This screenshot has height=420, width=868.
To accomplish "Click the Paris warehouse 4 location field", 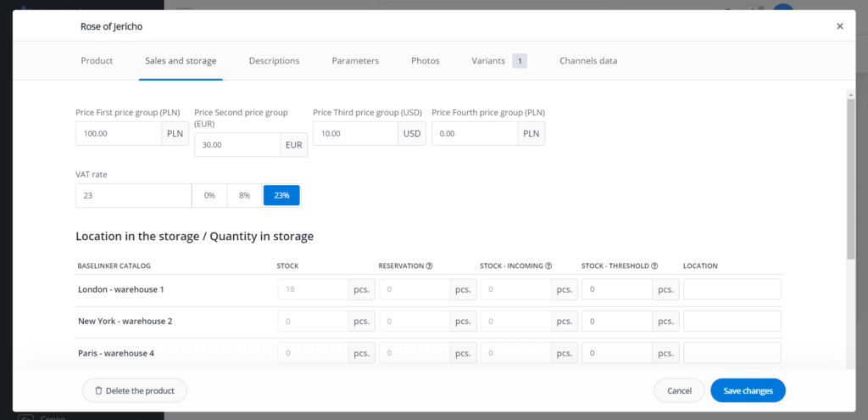I will point(732,353).
